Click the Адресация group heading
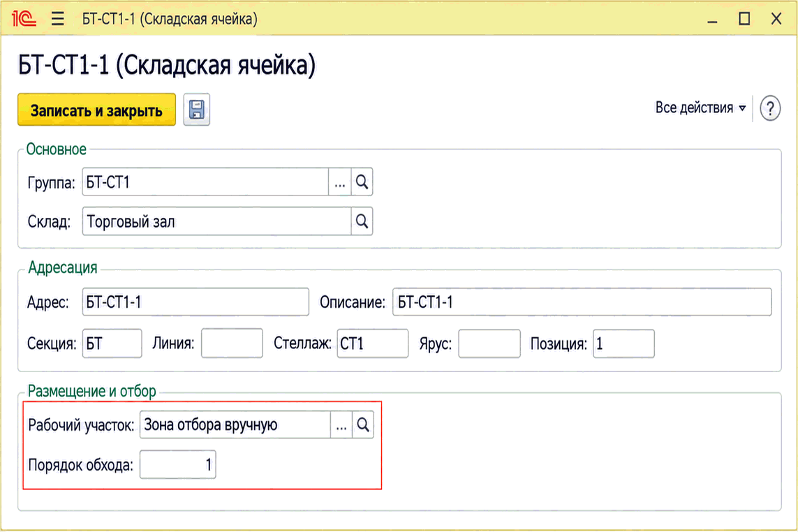Viewport: 798px width, 532px height. click(x=63, y=267)
